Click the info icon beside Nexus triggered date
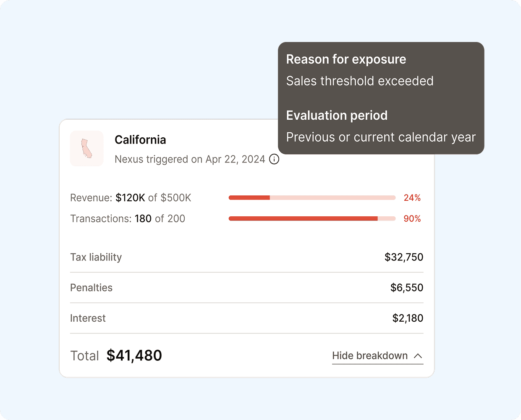The image size is (521, 420). [x=274, y=159]
